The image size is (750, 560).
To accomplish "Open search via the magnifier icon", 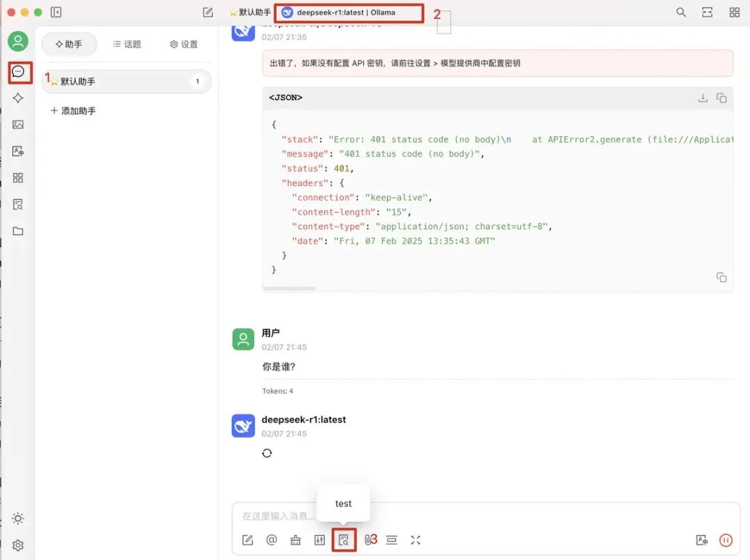I will [681, 12].
